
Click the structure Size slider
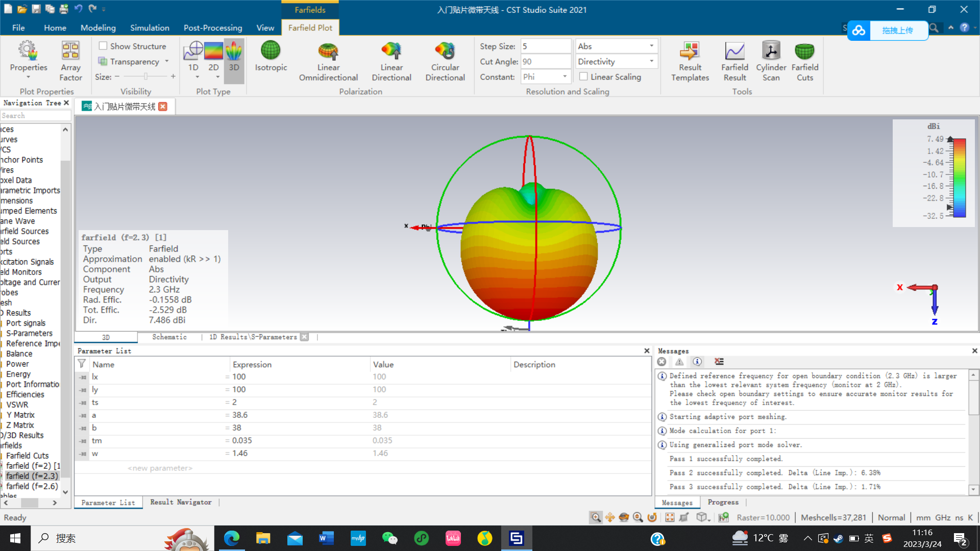pos(145,77)
